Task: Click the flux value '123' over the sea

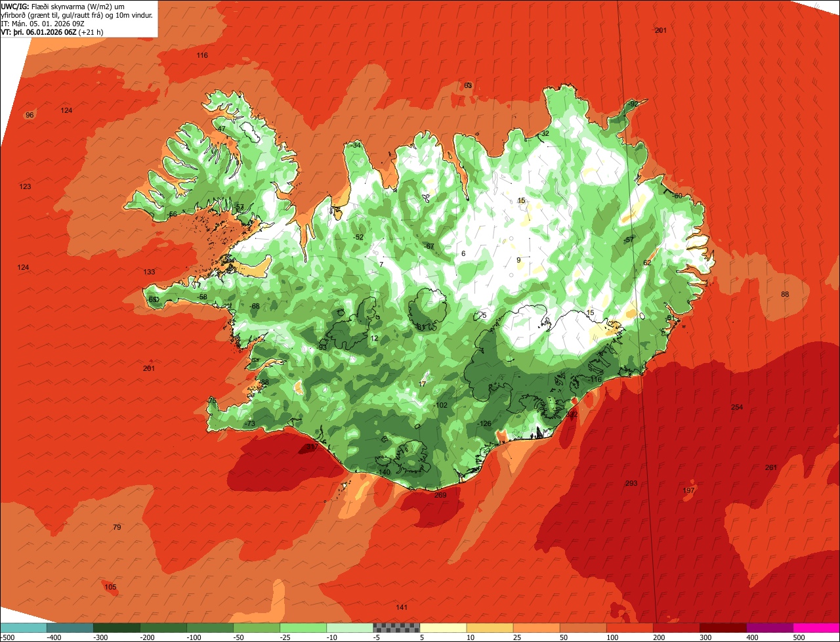Action: tap(25, 187)
